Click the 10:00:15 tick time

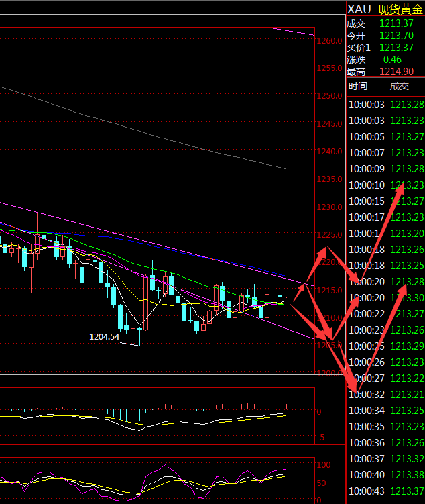[x=367, y=201]
